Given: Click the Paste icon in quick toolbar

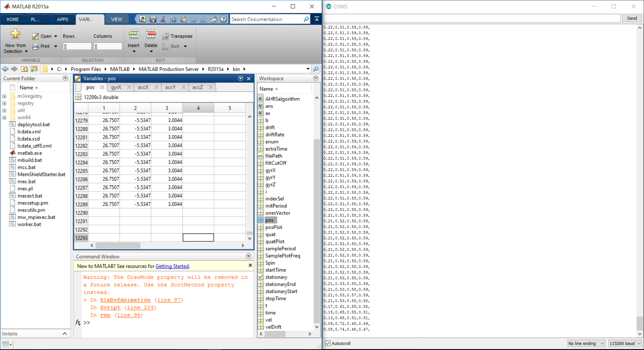Looking at the screenshot, I should tap(183, 19).
